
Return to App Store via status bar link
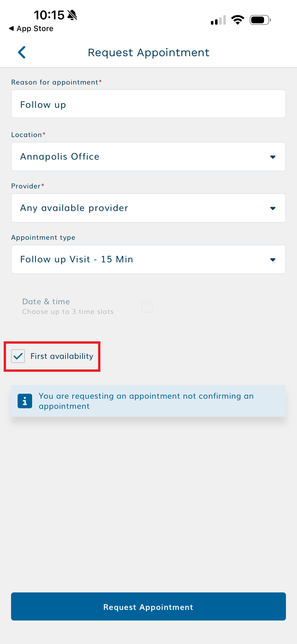[x=35, y=29]
